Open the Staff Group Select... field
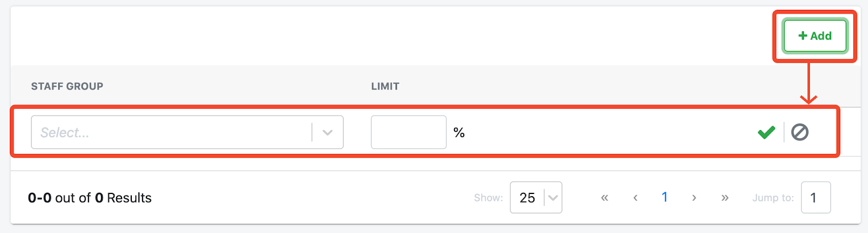The width and height of the screenshot is (868, 233). point(187,132)
